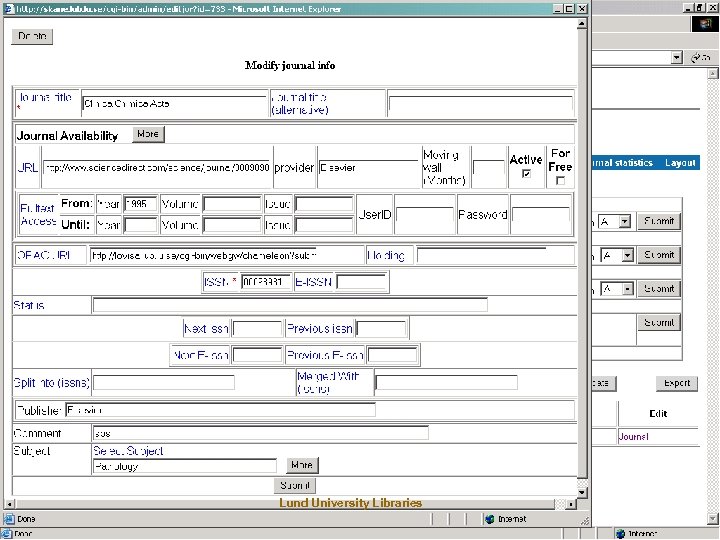
Task: Click Done text in popup status bar
Action: point(26,519)
